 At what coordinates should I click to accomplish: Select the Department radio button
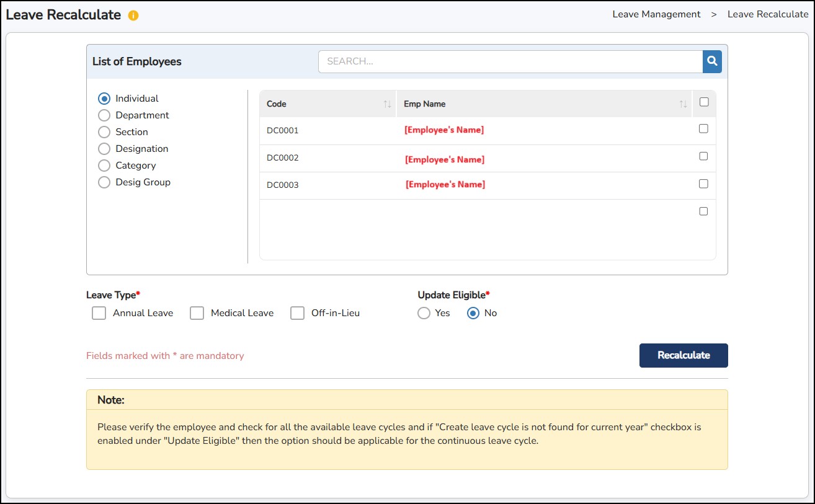click(104, 115)
